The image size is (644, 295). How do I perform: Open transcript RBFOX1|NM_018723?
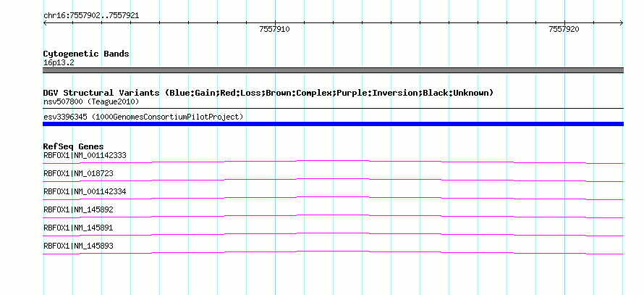(78, 174)
